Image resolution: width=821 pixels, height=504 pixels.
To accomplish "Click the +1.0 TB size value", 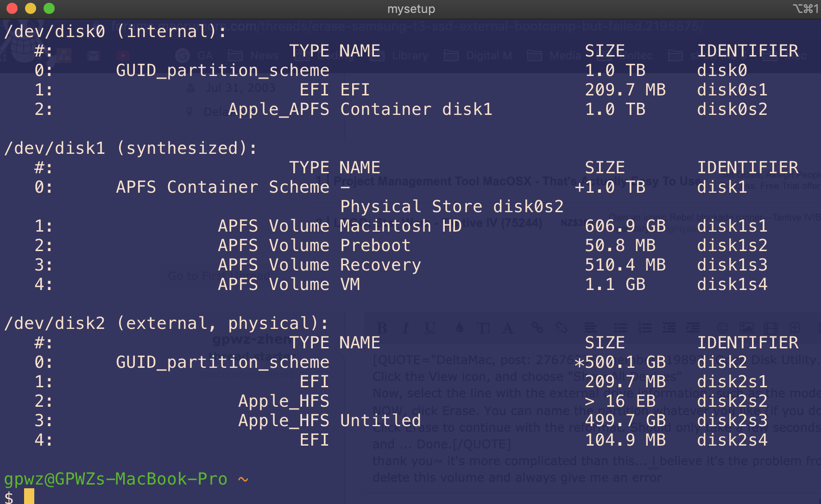I will (610, 187).
